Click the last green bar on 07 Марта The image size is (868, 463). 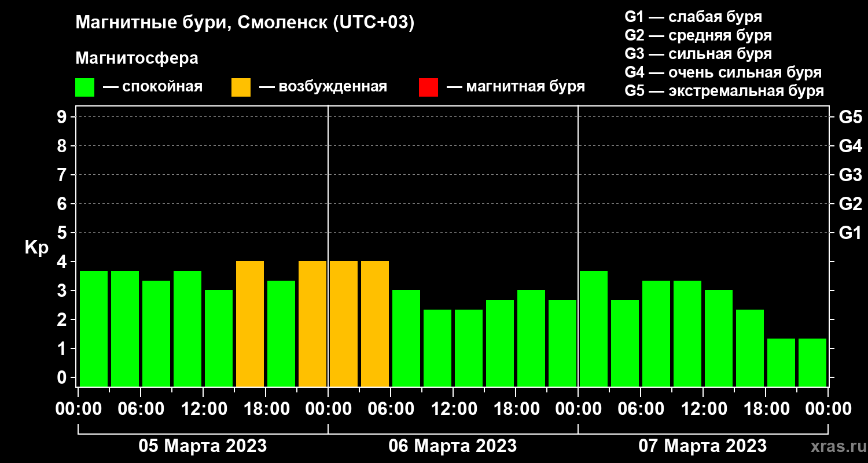[x=812, y=362]
